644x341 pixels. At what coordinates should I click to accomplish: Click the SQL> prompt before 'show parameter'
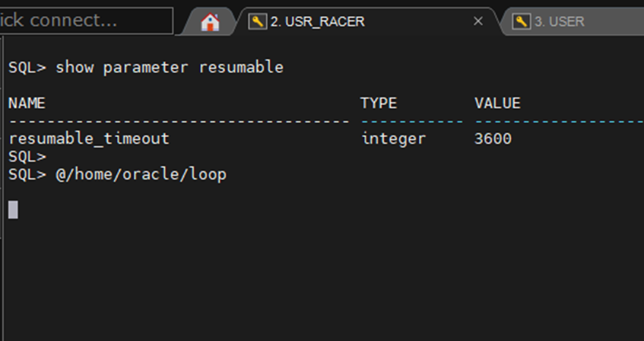tap(27, 68)
